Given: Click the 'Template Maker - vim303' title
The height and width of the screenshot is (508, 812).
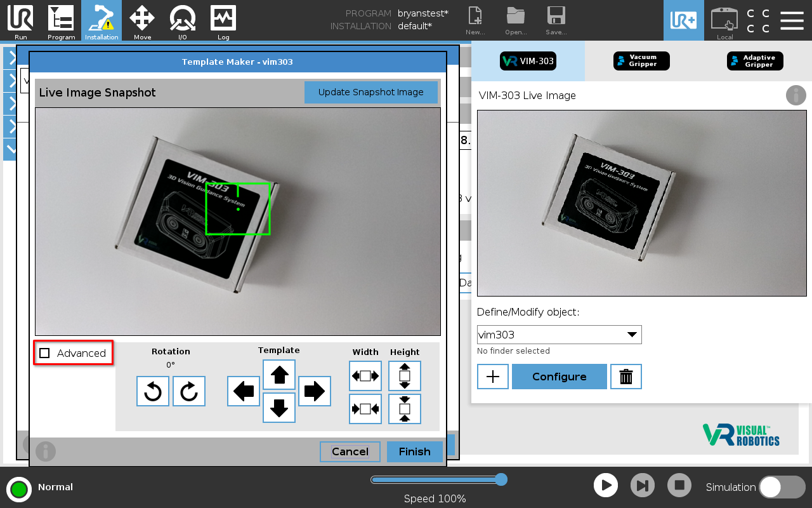Looking at the screenshot, I should point(237,62).
